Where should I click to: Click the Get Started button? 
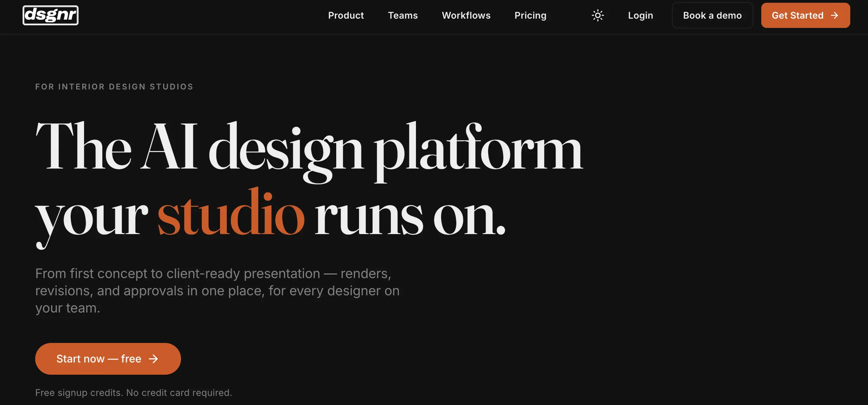pyautogui.click(x=805, y=16)
